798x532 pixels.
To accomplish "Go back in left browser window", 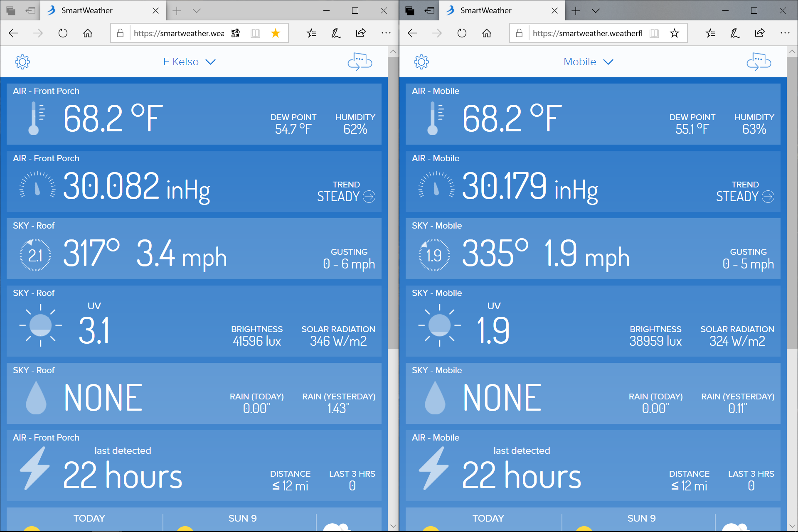I will click(x=13, y=33).
